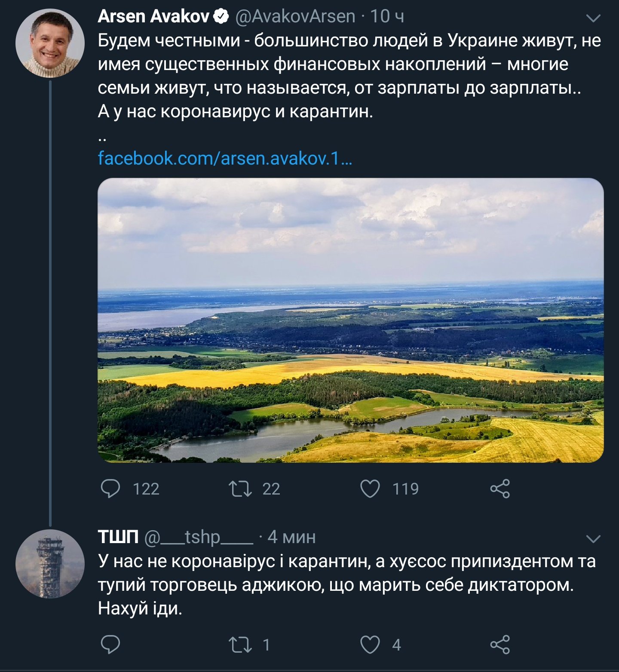Screen dimensions: 619x672
Task: Open ТШП tweet options chevron
Action: [x=593, y=539]
